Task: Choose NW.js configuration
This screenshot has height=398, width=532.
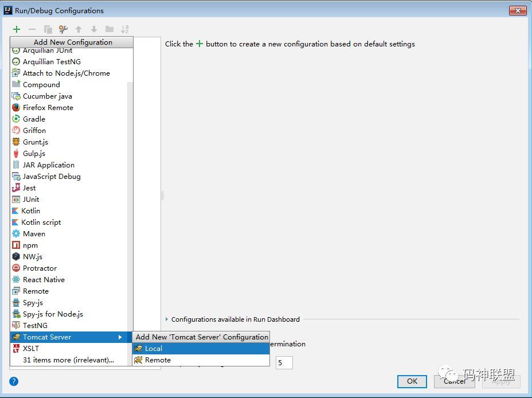Action: [x=69, y=257]
